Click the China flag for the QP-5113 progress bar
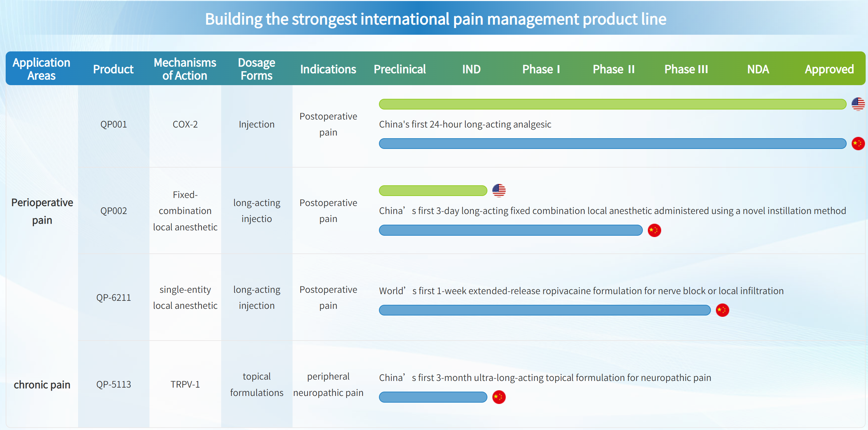The height and width of the screenshot is (430, 868). click(x=499, y=397)
